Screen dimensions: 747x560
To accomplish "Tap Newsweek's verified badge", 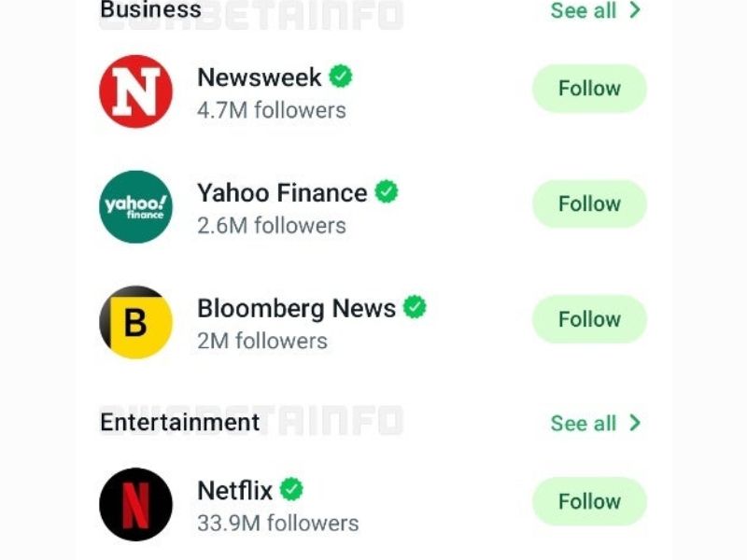I will 341,77.
